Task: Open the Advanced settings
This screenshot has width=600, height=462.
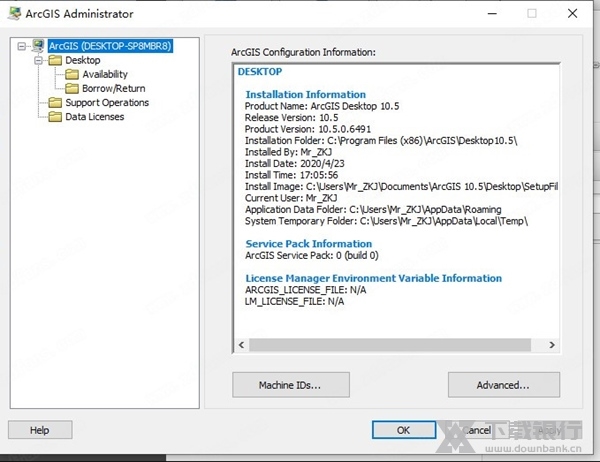Action: [x=502, y=384]
